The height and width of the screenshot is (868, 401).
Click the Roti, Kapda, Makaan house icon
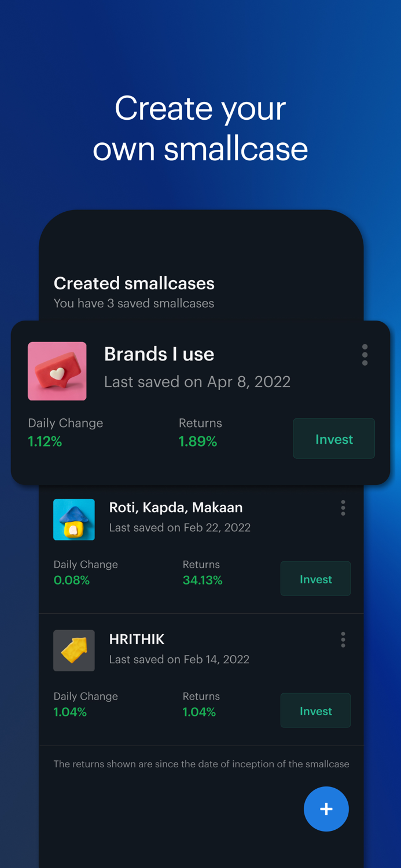[73, 519]
